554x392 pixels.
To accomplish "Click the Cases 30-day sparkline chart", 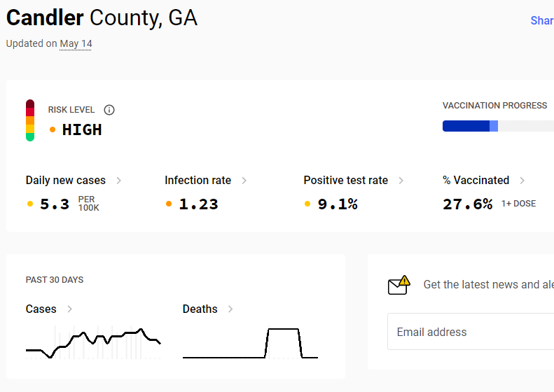I will (93, 342).
